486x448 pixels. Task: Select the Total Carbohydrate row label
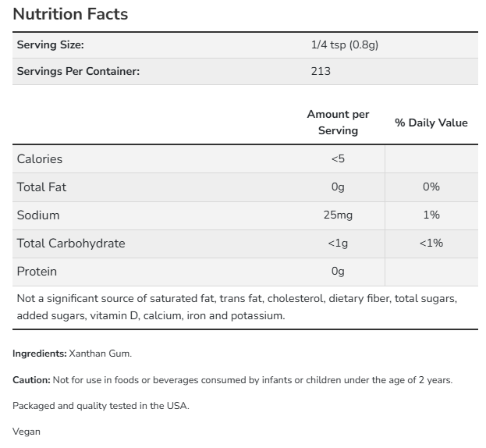pos(71,243)
